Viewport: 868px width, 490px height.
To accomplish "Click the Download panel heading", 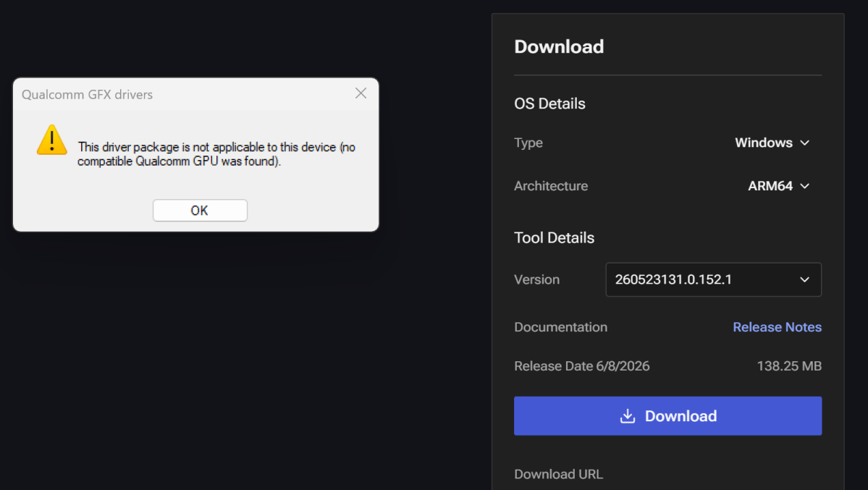I will [x=559, y=46].
